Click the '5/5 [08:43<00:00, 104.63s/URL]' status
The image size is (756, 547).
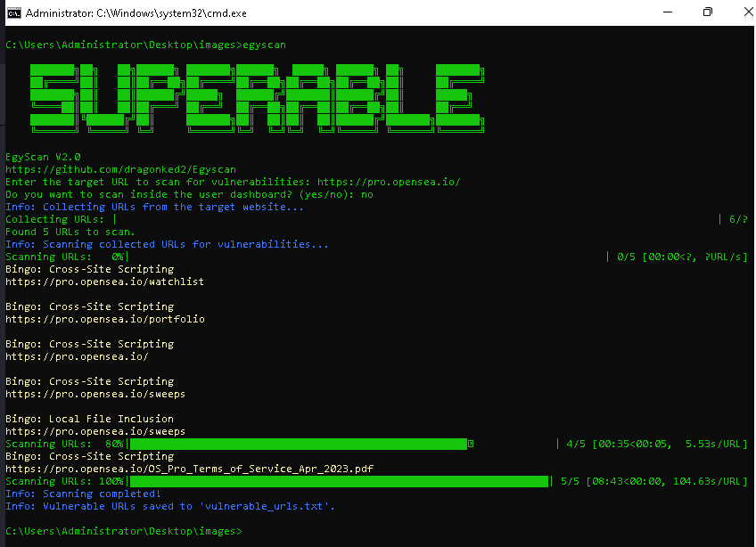653,482
